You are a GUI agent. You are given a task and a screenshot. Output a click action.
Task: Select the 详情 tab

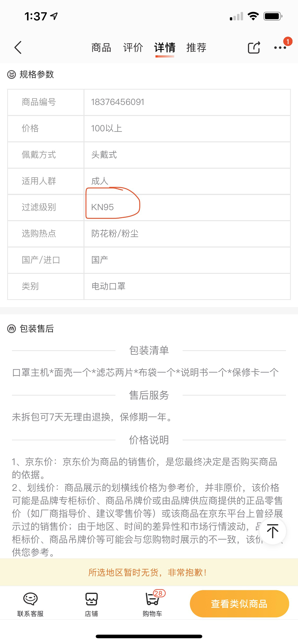tap(165, 47)
